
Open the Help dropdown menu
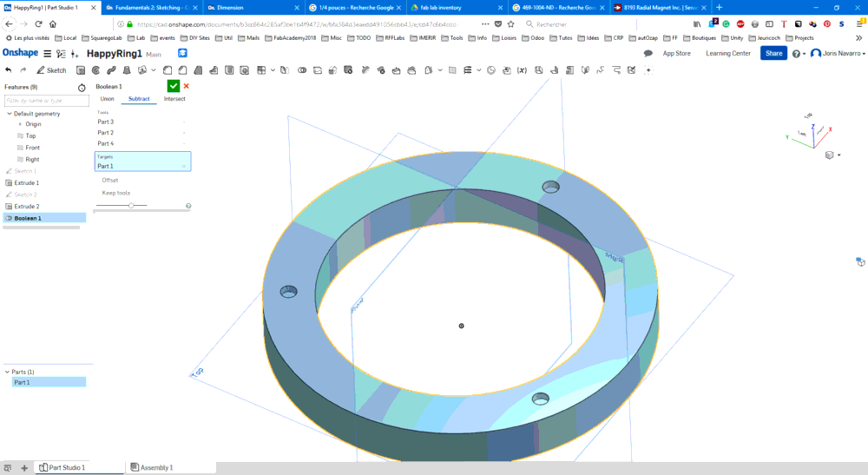pos(799,54)
